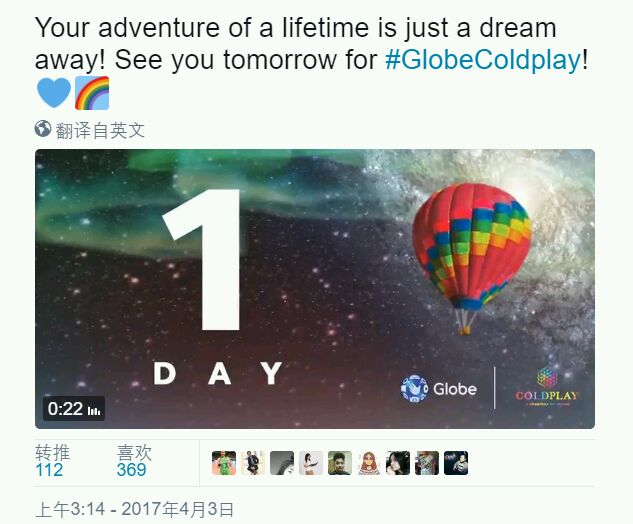
Task: Click the tweet timestamp link
Action: (135, 509)
